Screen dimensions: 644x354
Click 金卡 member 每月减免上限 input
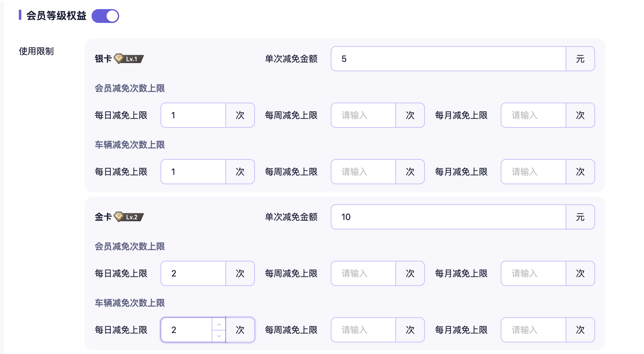[x=533, y=273]
